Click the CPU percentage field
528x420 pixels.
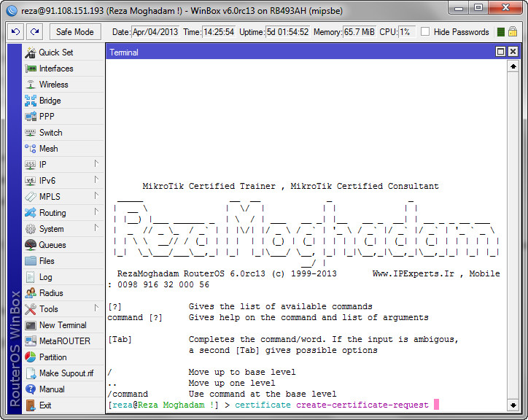pos(407,32)
